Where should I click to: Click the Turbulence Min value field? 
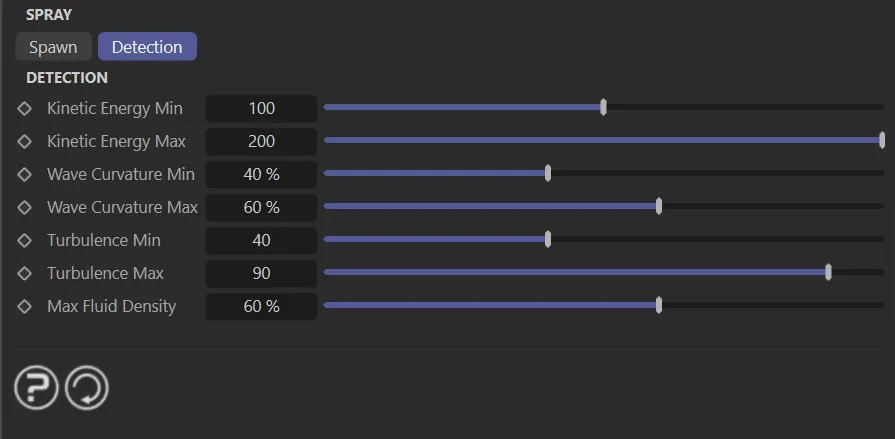click(261, 240)
